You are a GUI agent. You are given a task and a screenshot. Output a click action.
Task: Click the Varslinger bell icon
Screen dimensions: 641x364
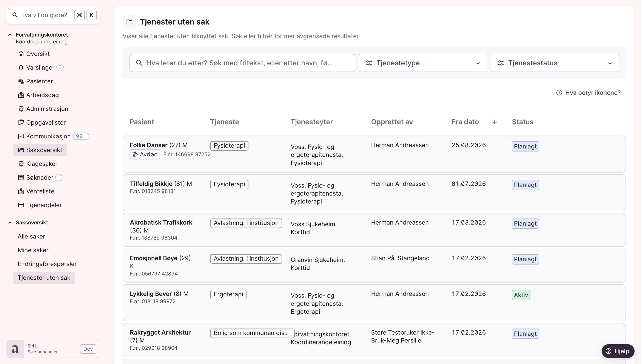[21, 67]
